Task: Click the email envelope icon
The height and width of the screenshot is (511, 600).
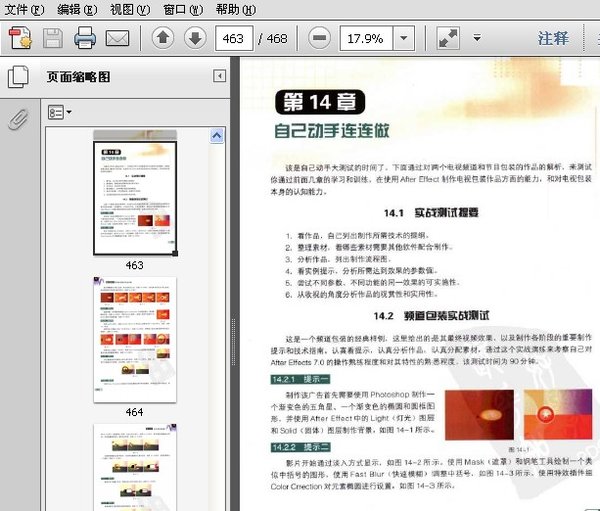Action: (117, 38)
